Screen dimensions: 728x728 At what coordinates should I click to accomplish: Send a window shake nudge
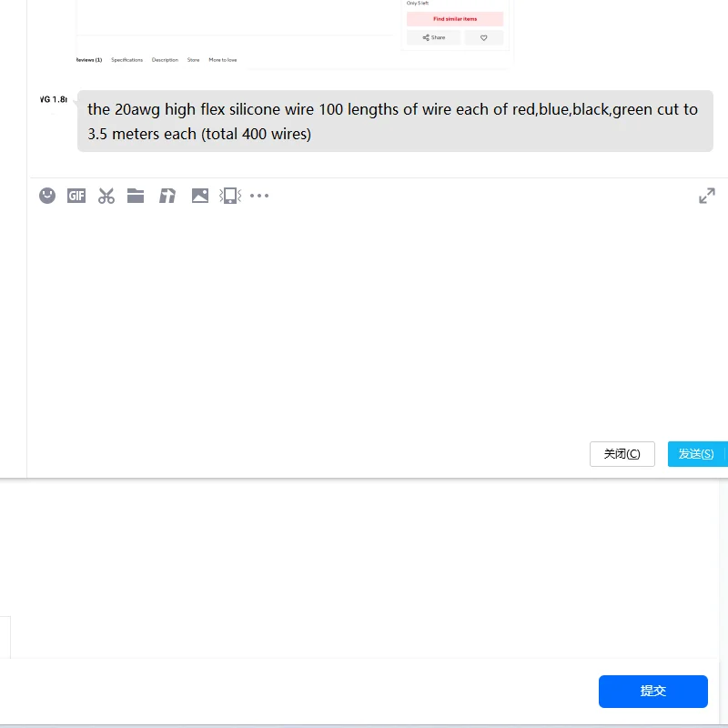pyautogui.click(x=230, y=196)
